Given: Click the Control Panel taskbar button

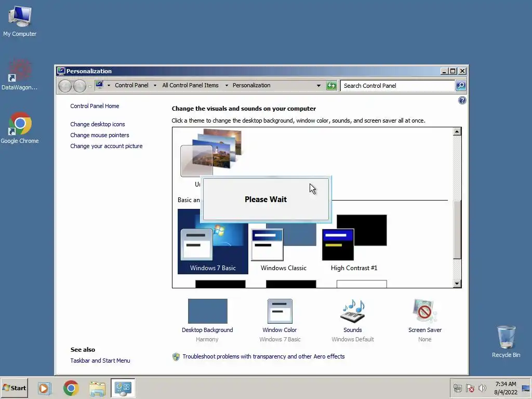Looking at the screenshot, I should tap(123, 388).
